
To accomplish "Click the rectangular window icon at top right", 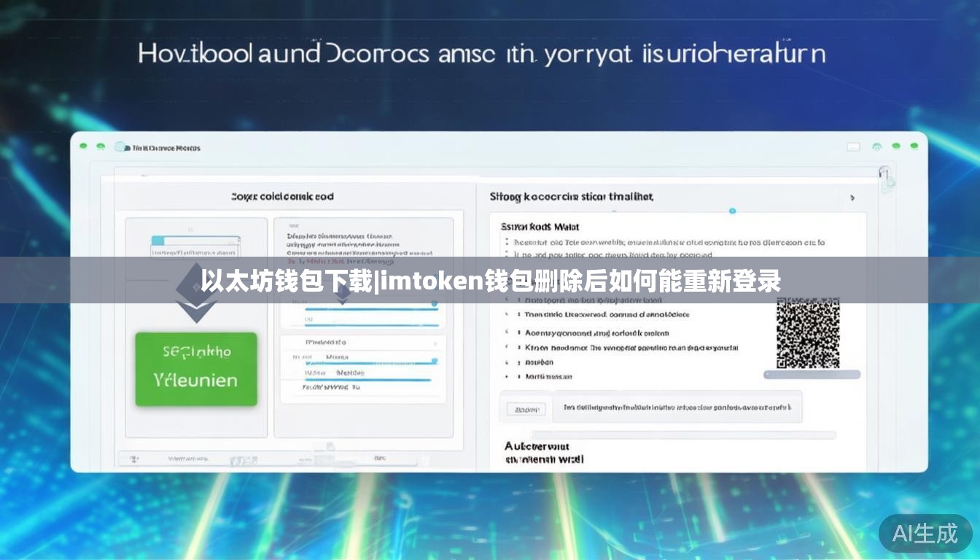I will click(853, 147).
